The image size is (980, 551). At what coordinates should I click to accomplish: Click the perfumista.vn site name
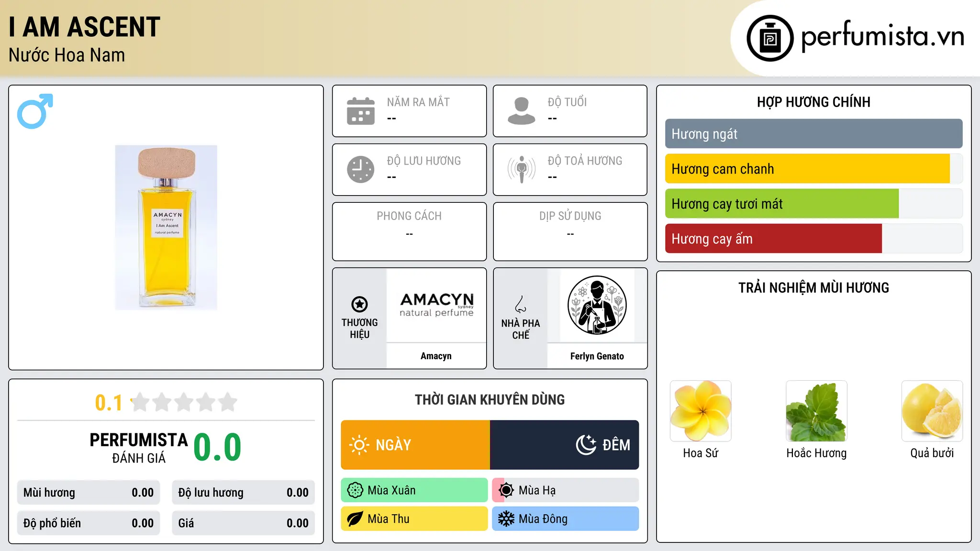pos(883,36)
